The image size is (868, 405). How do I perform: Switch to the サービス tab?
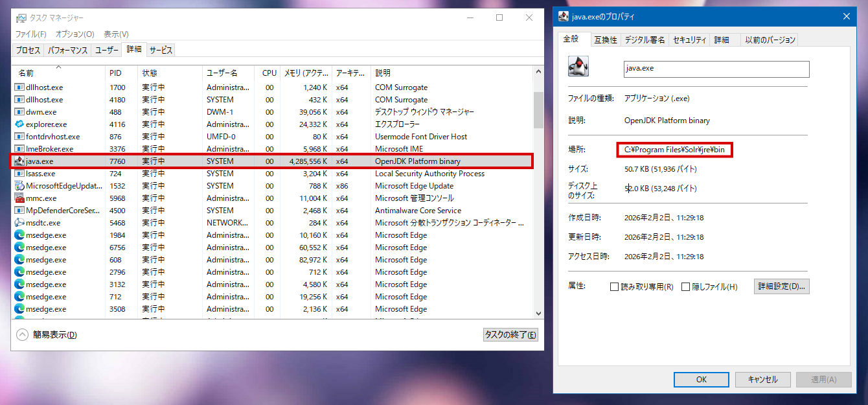tap(161, 50)
